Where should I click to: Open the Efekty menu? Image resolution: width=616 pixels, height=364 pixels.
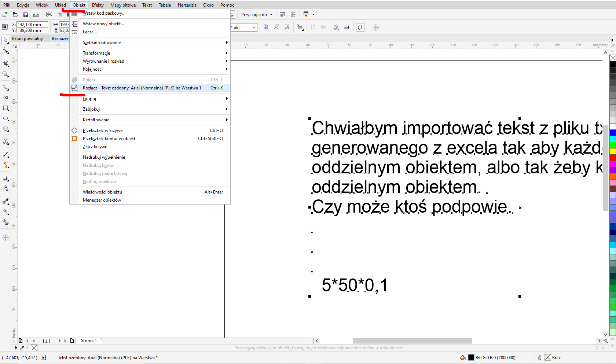point(98,5)
